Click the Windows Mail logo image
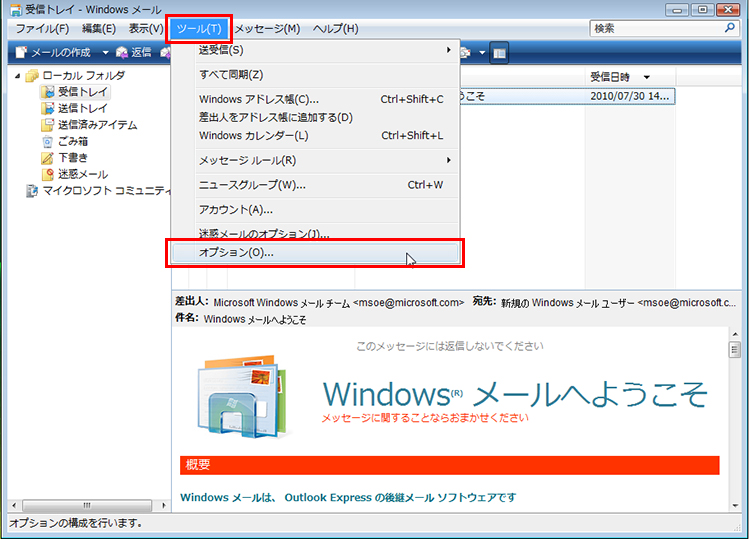 click(x=243, y=396)
